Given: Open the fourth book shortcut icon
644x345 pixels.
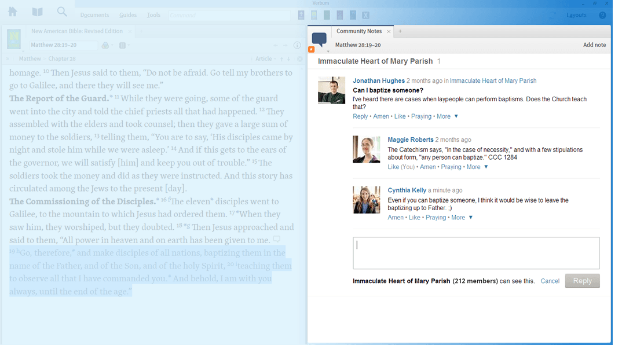Looking at the screenshot, I should pyautogui.click(x=339, y=15).
